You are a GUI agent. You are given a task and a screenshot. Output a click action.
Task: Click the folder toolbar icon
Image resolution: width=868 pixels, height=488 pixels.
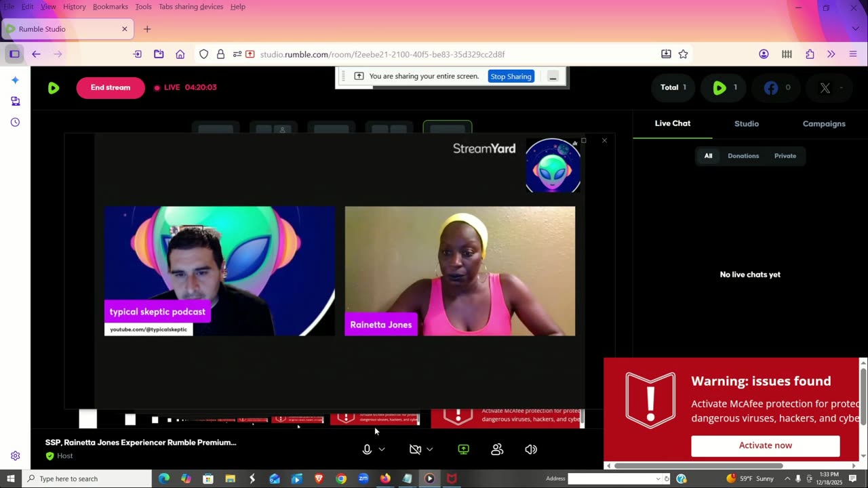(159, 54)
